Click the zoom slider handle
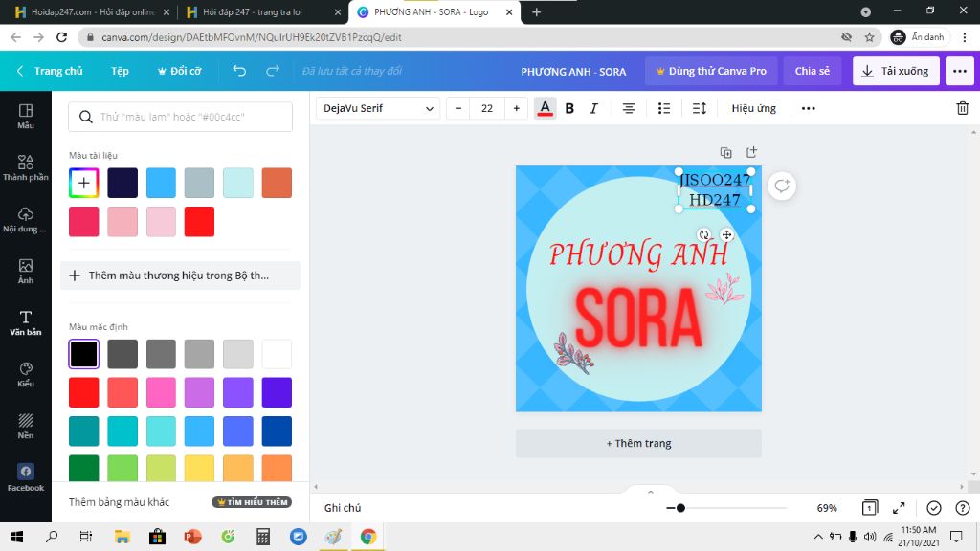The width and height of the screenshot is (980, 551). pos(680,508)
